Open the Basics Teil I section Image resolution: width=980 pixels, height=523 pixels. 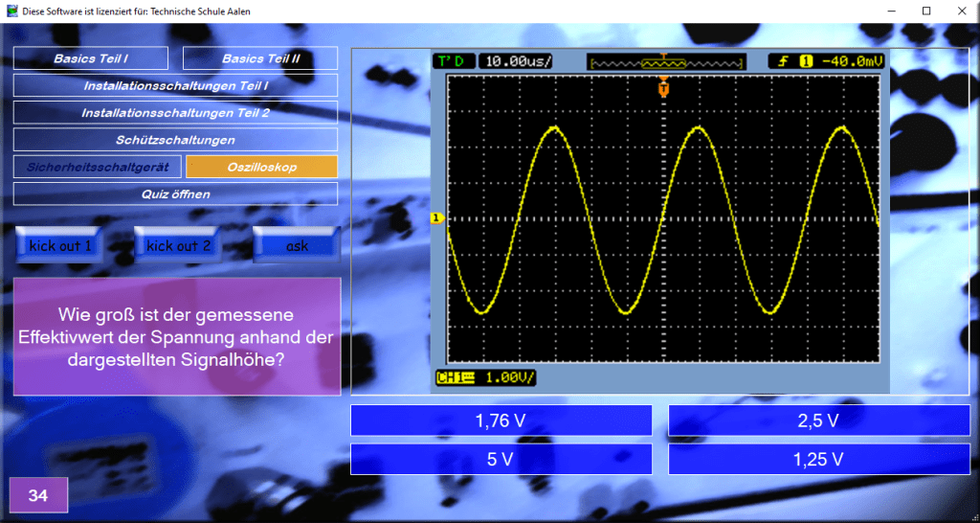pyautogui.click(x=91, y=58)
